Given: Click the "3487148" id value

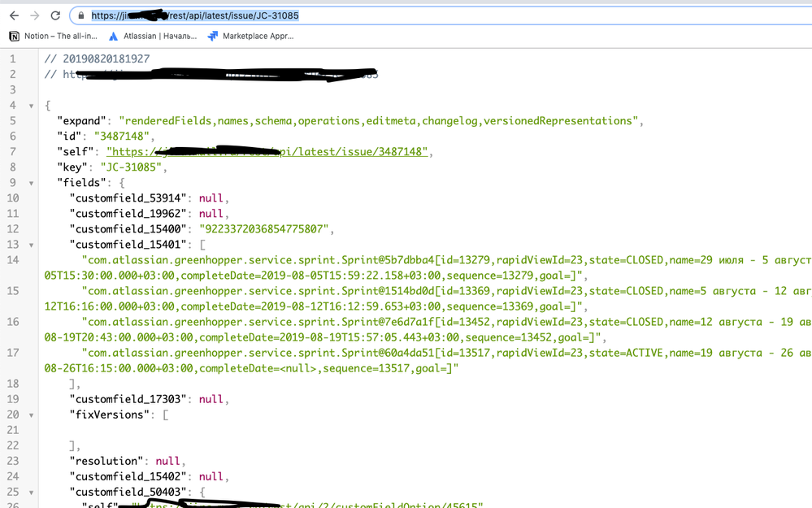Looking at the screenshot, I should point(122,137).
